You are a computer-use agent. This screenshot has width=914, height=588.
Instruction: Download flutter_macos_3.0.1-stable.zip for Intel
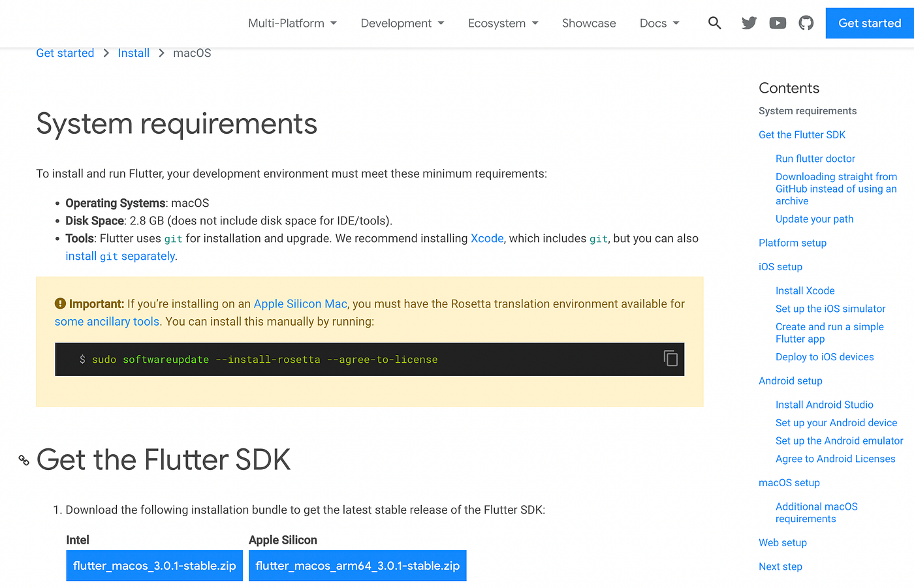click(154, 566)
